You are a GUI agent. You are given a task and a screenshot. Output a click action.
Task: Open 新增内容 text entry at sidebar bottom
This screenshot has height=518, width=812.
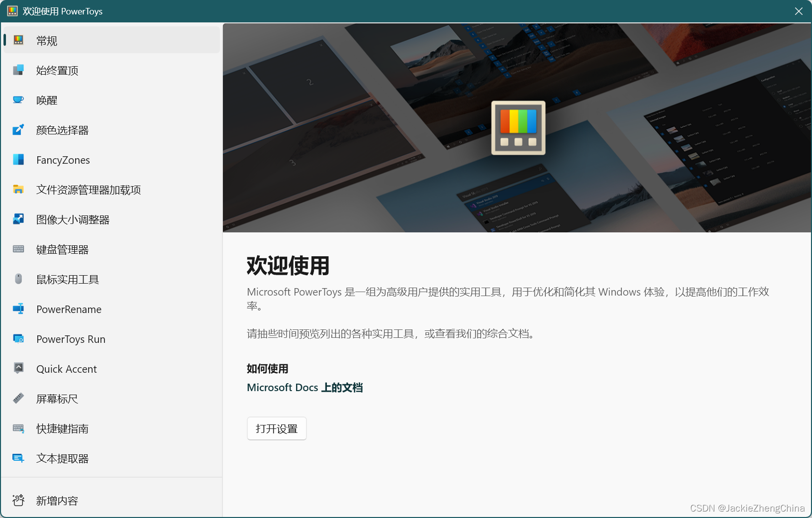click(57, 501)
